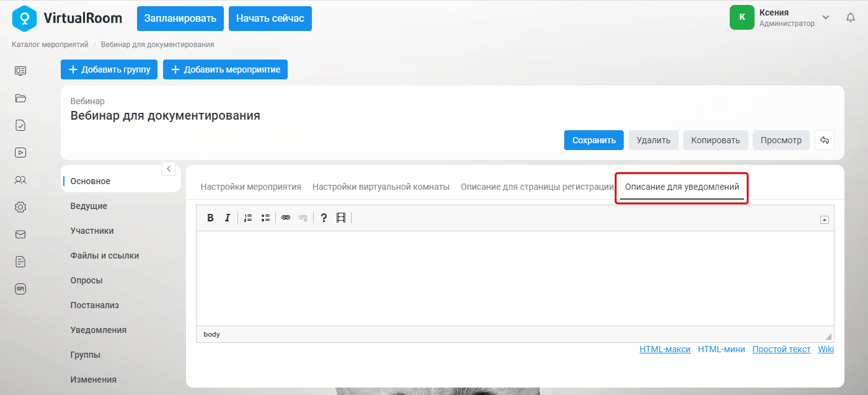Open editor help via question mark icon
Viewport: 868px width, 395px height.
point(324,218)
